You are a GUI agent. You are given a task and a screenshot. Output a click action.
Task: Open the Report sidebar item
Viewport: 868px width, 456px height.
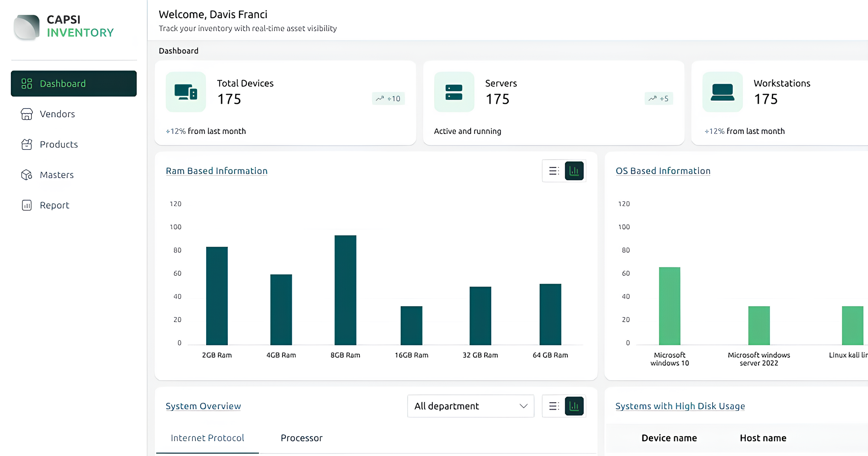point(74,205)
